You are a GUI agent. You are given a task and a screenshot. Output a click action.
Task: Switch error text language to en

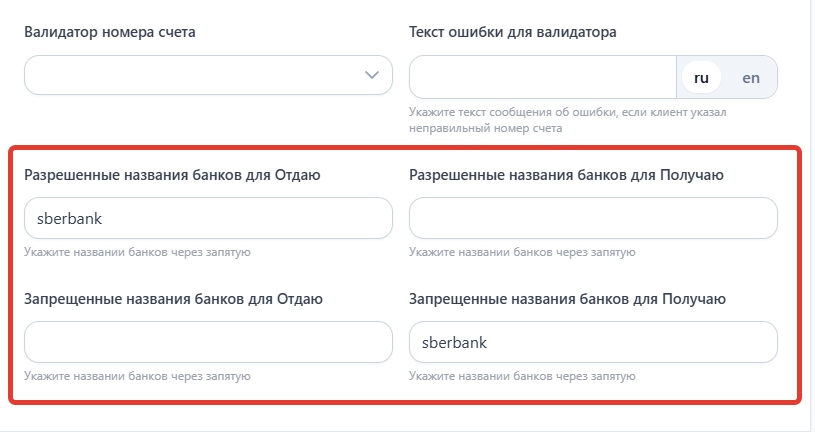751,77
